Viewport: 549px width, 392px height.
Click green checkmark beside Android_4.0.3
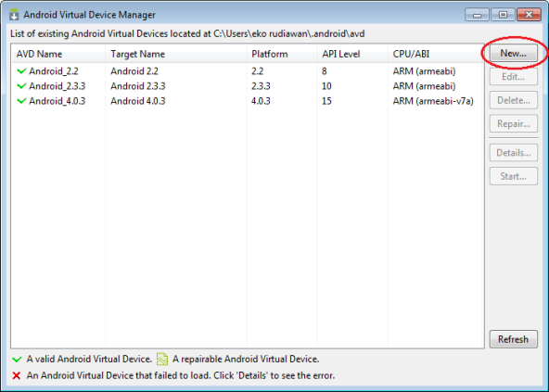(21, 101)
